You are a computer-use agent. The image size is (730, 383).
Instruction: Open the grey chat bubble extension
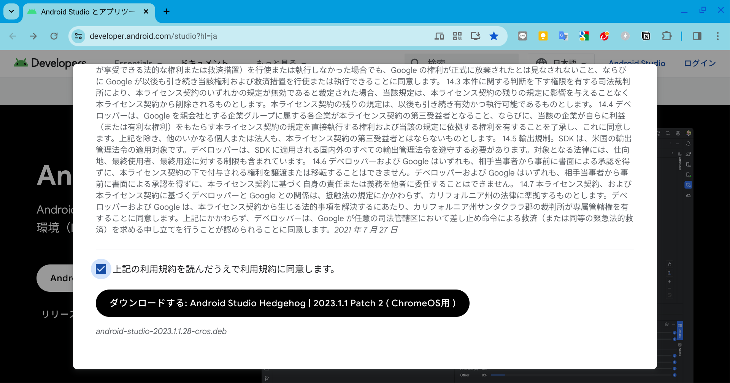pos(522,36)
